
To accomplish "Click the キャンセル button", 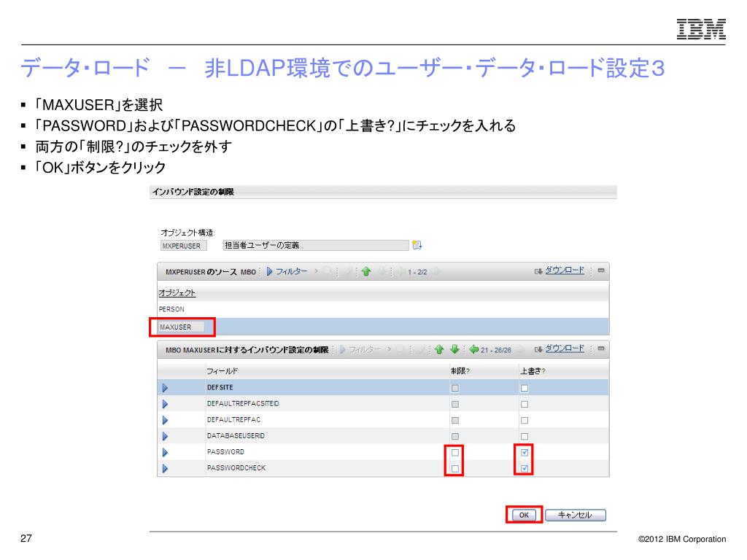I will click(576, 515).
